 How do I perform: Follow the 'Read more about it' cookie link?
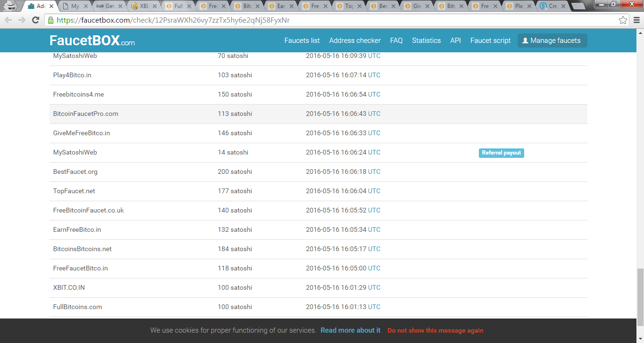click(351, 330)
